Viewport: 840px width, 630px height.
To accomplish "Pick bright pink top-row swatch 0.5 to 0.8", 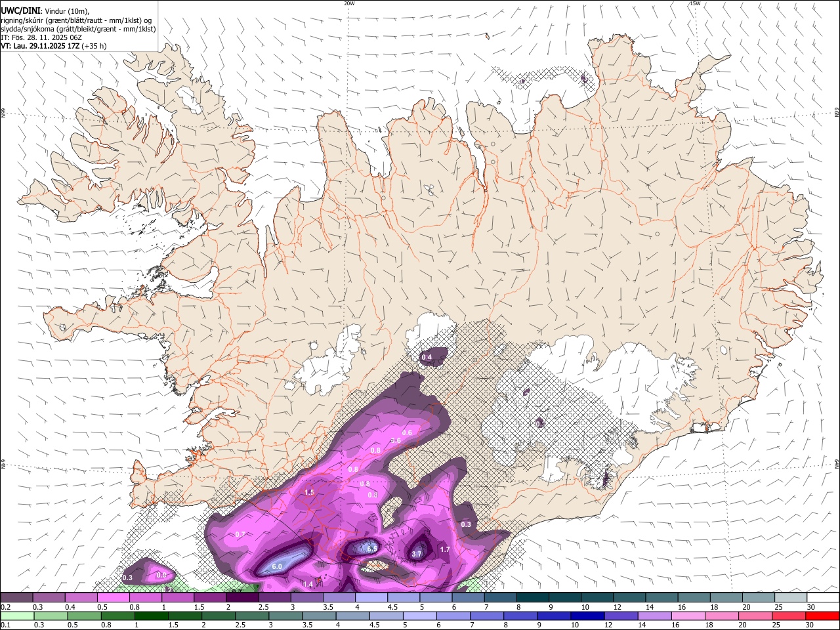I will [x=113, y=598].
